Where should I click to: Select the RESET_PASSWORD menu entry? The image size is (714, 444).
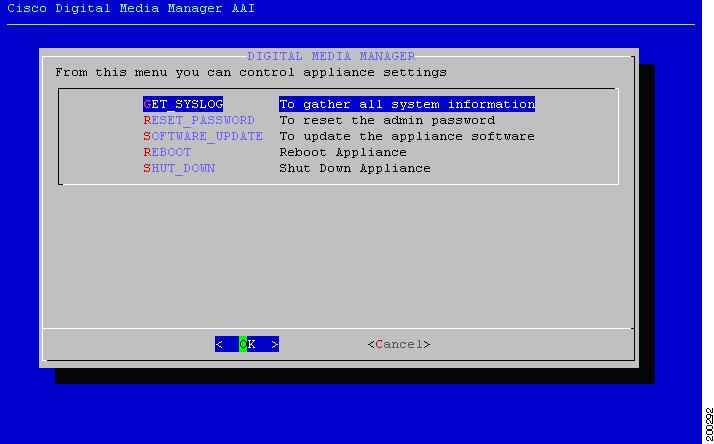199,120
